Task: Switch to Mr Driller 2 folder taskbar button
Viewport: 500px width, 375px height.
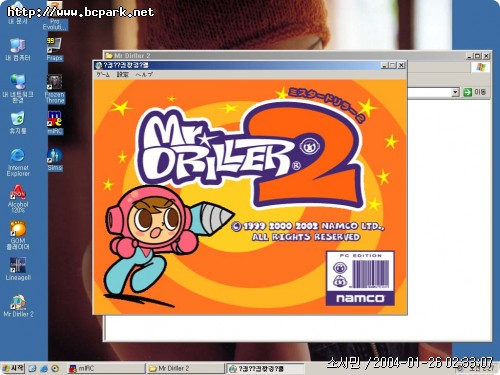Action: click(x=186, y=369)
